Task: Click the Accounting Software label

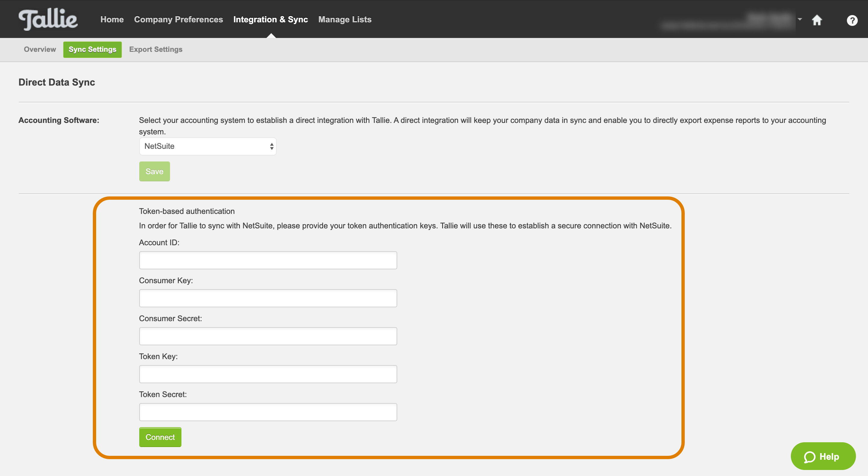Action: (x=59, y=120)
